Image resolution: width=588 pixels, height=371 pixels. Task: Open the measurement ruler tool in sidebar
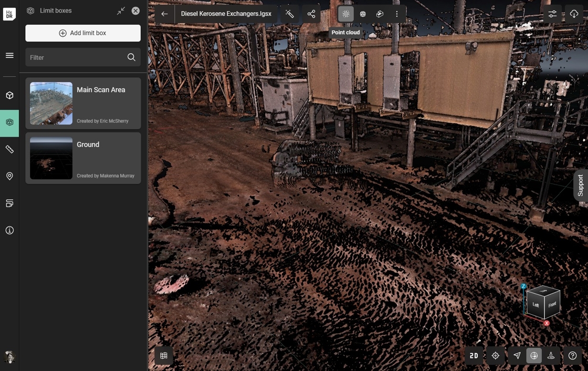coord(9,149)
